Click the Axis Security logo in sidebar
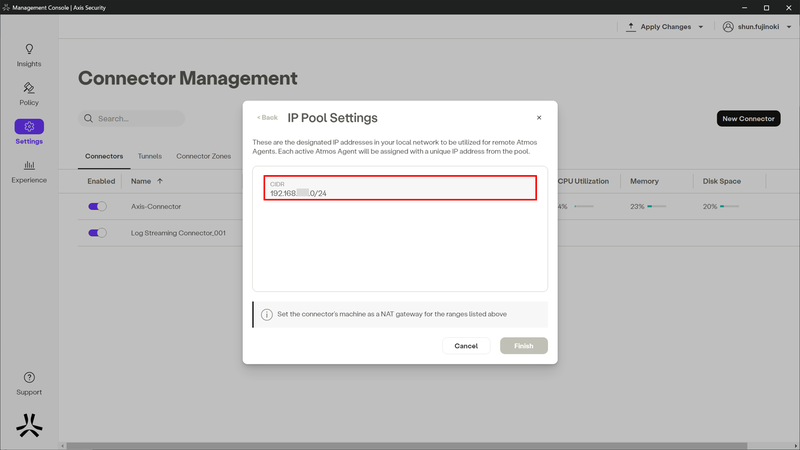Screen dimensions: 800x450 pos(29,425)
